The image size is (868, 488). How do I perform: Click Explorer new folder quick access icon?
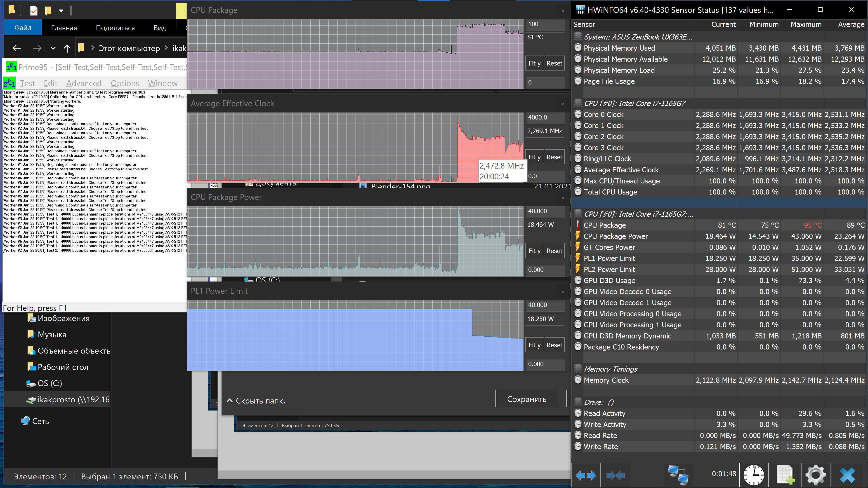[x=48, y=11]
